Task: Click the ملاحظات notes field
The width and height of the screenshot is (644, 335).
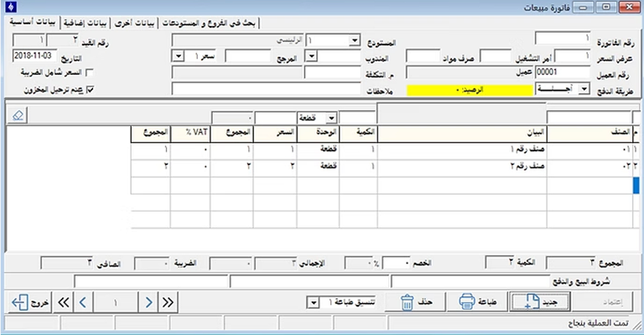Action: (x=266, y=89)
